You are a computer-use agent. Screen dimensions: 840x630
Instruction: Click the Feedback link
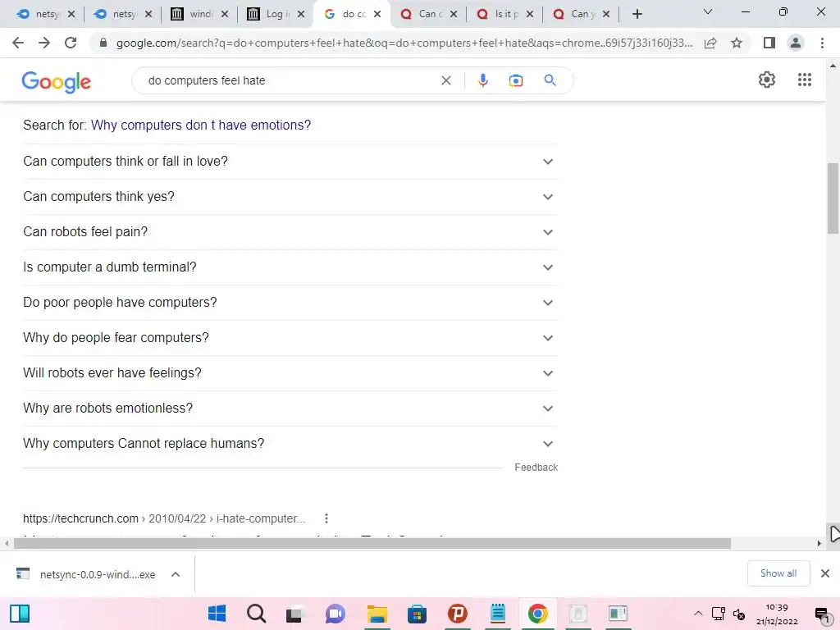536,467
